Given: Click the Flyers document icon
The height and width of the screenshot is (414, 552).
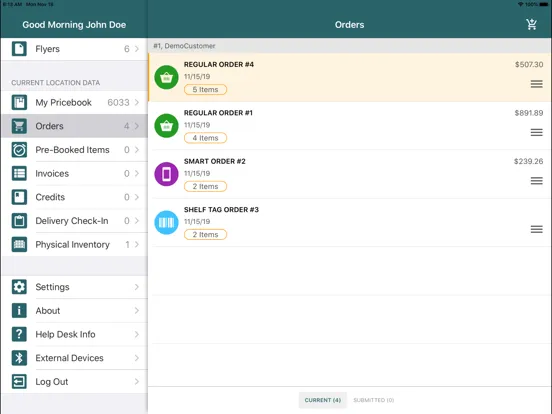Looking at the screenshot, I should (19, 49).
